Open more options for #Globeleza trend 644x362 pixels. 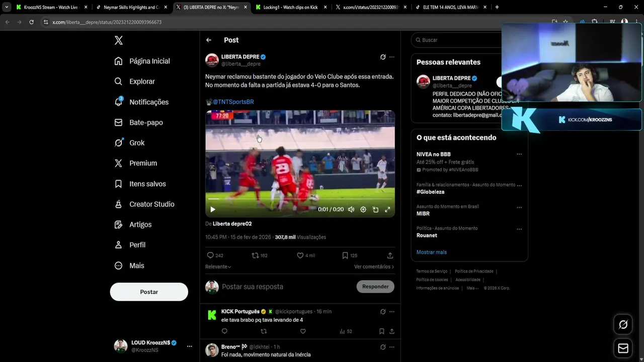pyautogui.click(x=519, y=185)
